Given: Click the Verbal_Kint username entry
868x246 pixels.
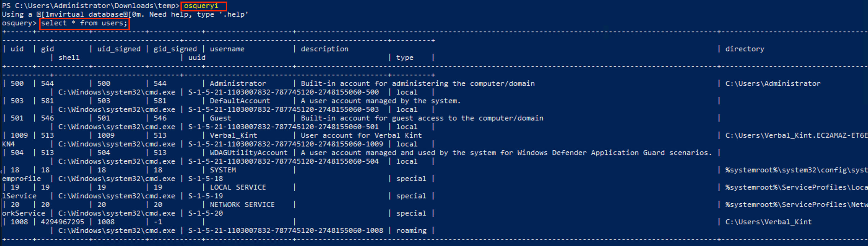Looking at the screenshot, I should click(x=233, y=135).
